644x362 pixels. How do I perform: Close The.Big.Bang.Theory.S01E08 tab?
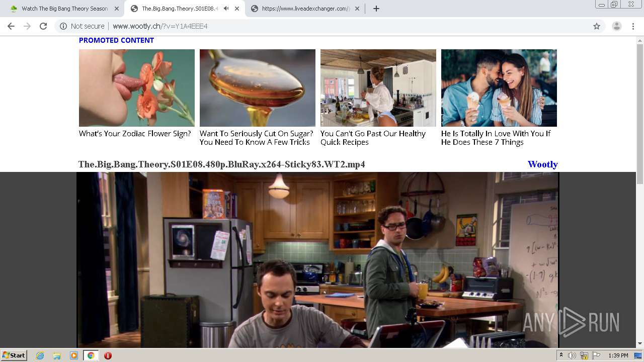[x=237, y=9]
